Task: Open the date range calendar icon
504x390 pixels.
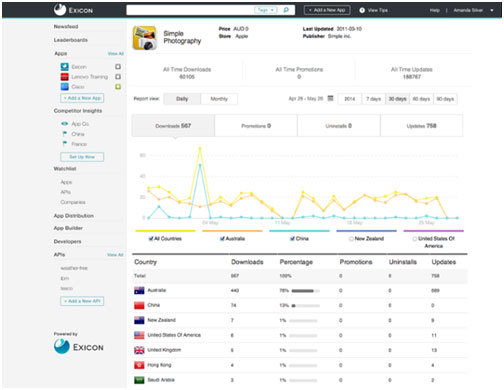Action: coord(330,98)
